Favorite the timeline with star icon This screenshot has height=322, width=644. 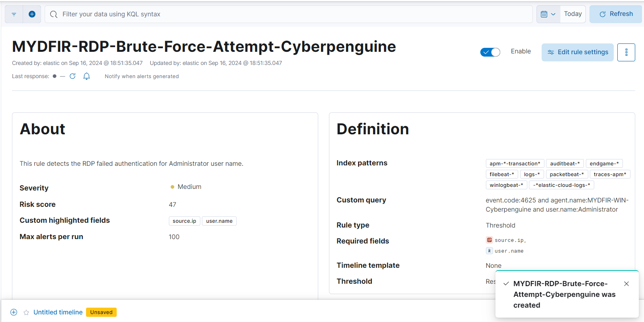pyautogui.click(x=26, y=312)
